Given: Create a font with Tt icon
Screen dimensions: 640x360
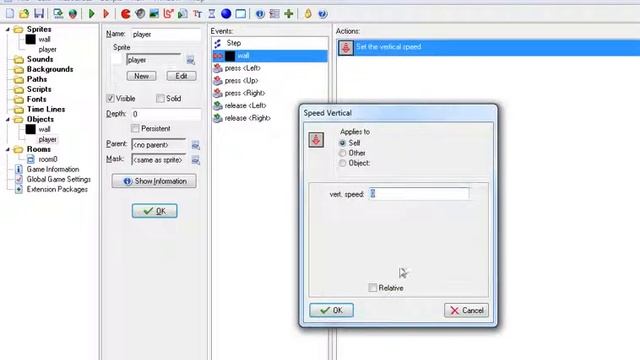Looking at the screenshot, I should [198, 14].
